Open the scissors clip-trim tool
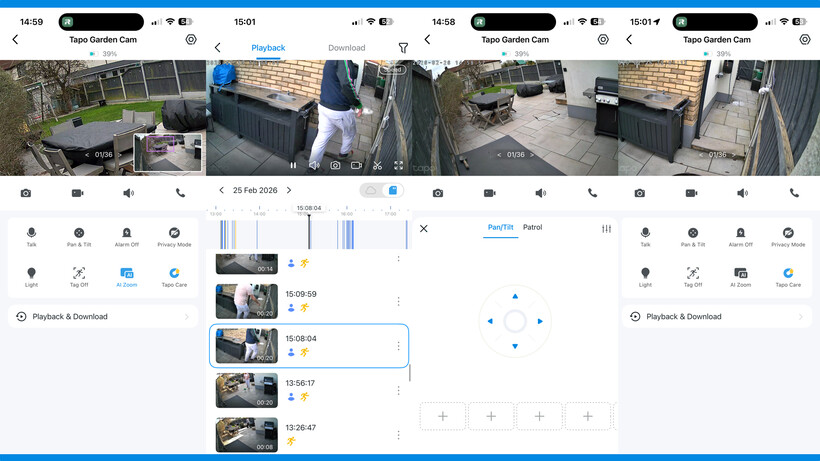This screenshot has height=461, width=820. [x=378, y=165]
